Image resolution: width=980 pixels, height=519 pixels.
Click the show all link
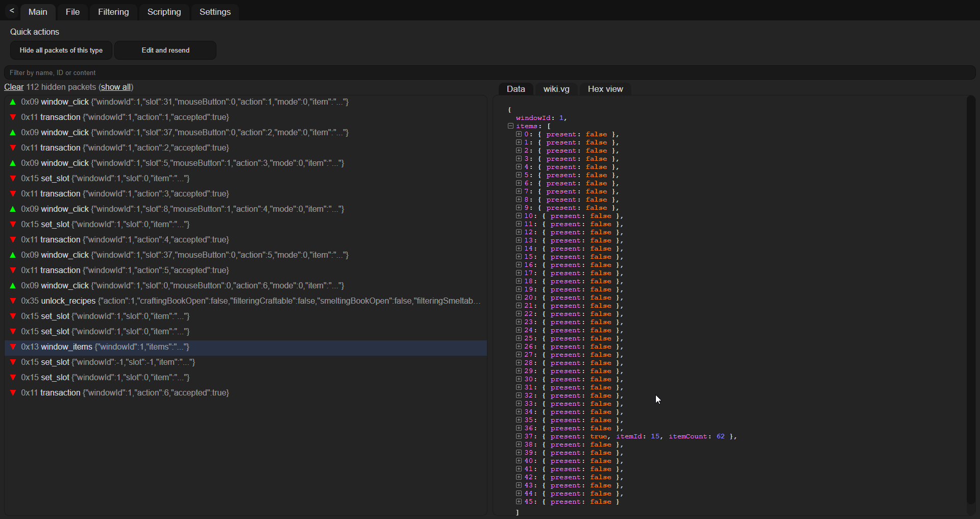(x=116, y=87)
